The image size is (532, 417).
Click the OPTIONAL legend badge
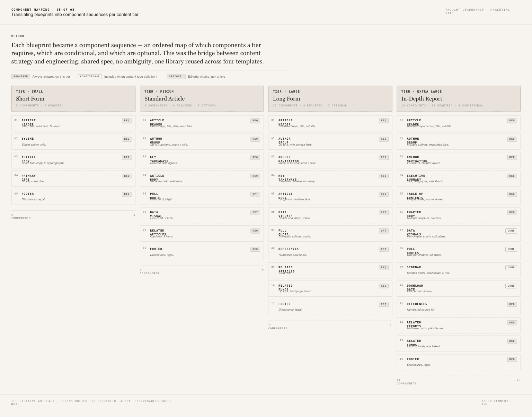click(176, 77)
